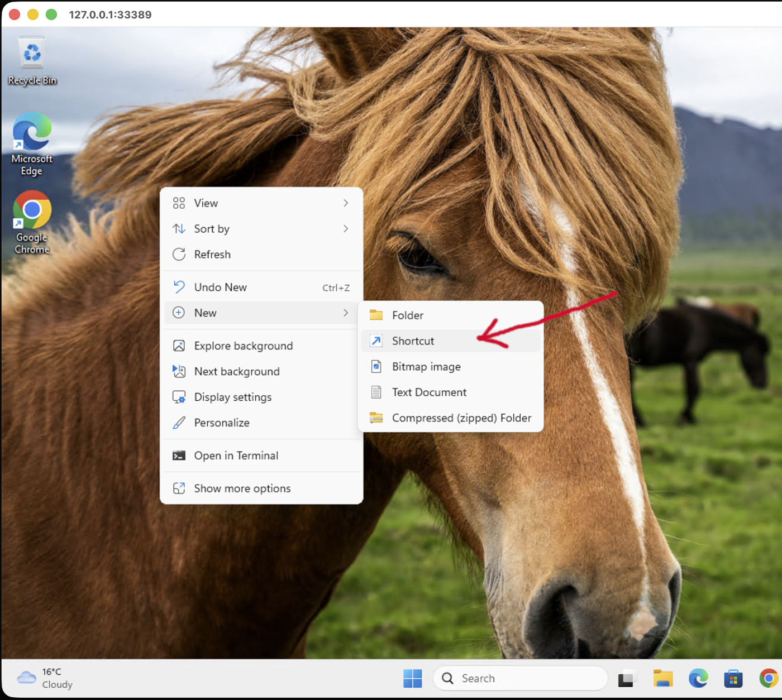
Task: Open the Windows Start button
Action: (413, 679)
